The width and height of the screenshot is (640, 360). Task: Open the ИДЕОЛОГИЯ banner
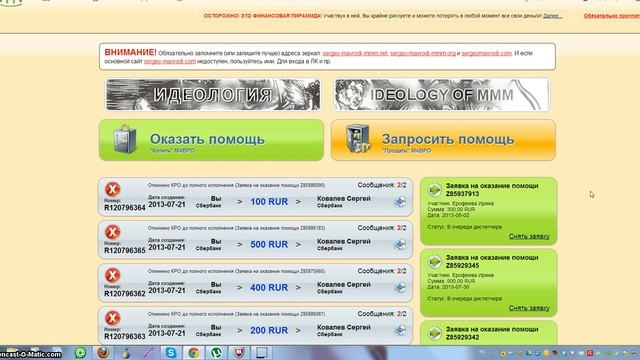[213, 95]
